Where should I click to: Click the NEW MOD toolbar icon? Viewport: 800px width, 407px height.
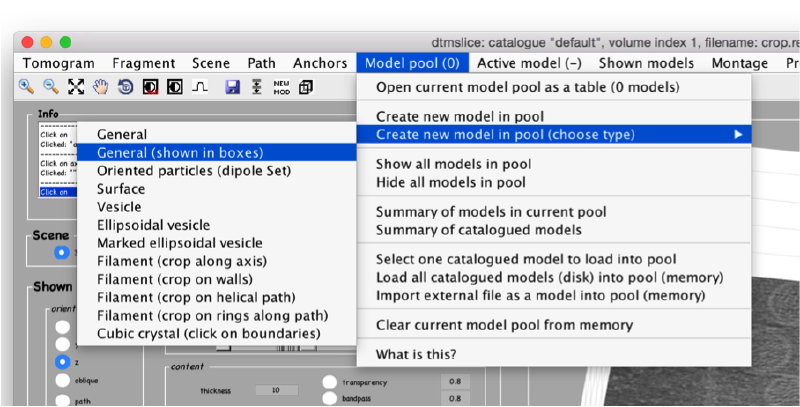tap(282, 87)
